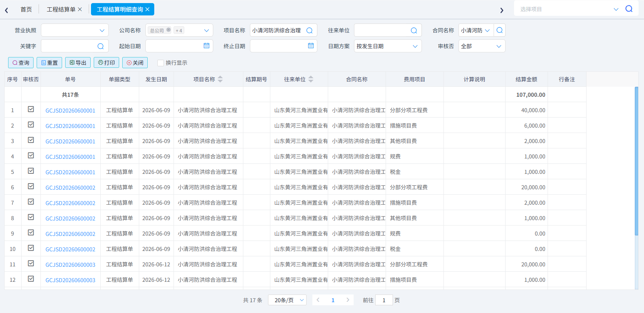The width and height of the screenshot is (644, 313).
Task: Enable the 换行显示 checkbox
Action: click(x=161, y=63)
